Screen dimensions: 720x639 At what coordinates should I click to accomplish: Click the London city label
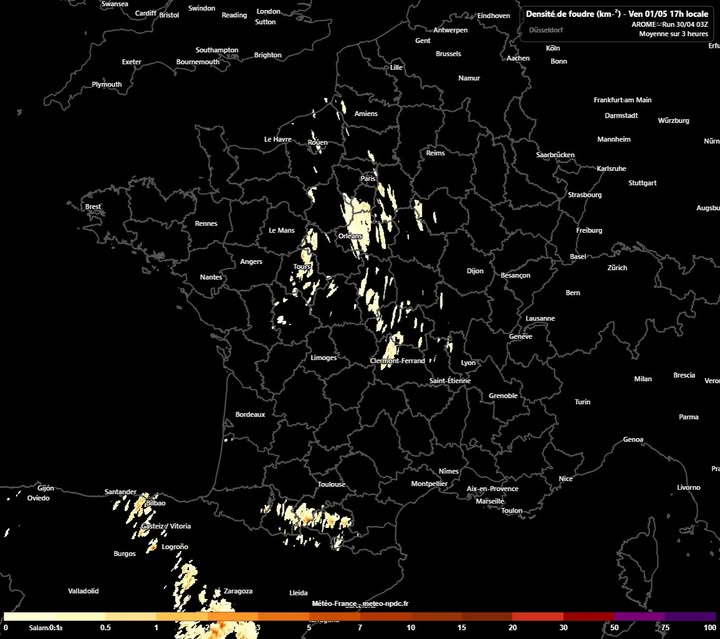(268, 11)
